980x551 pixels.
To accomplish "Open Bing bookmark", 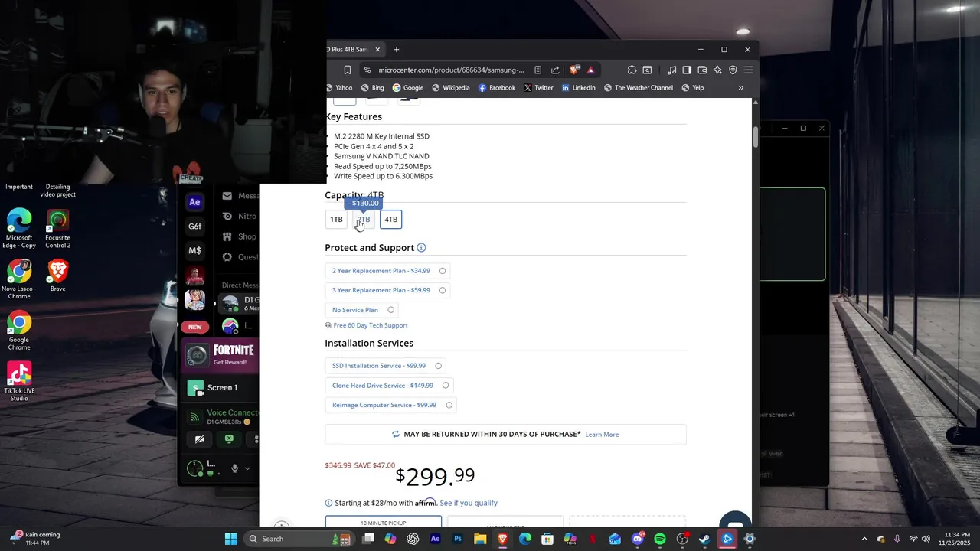I will point(372,88).
